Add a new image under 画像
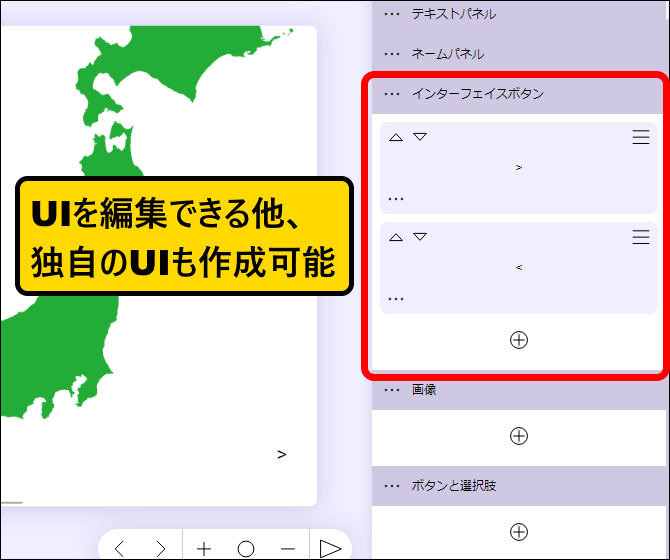This screenshot has height=560, width=670. [518, 436]
